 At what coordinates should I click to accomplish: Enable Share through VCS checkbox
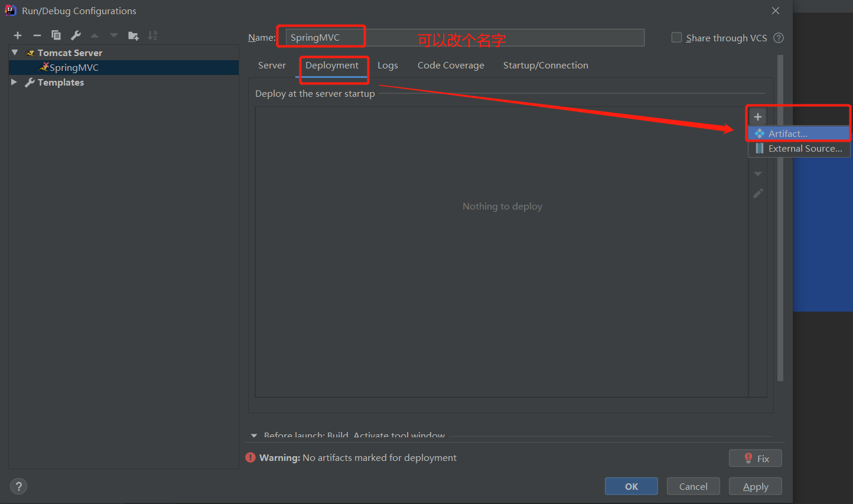(676, 37)
